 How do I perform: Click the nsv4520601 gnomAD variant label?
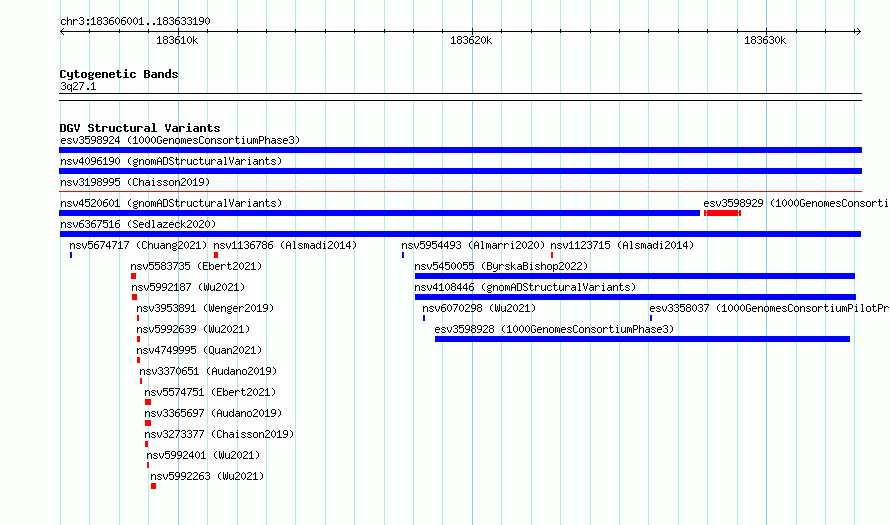point(171,203)
